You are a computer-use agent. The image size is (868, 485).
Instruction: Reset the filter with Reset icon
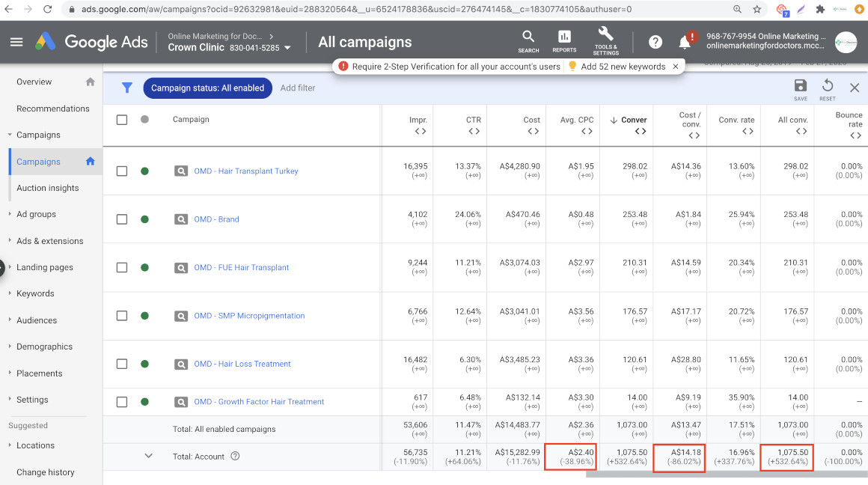tap(828, 90)
